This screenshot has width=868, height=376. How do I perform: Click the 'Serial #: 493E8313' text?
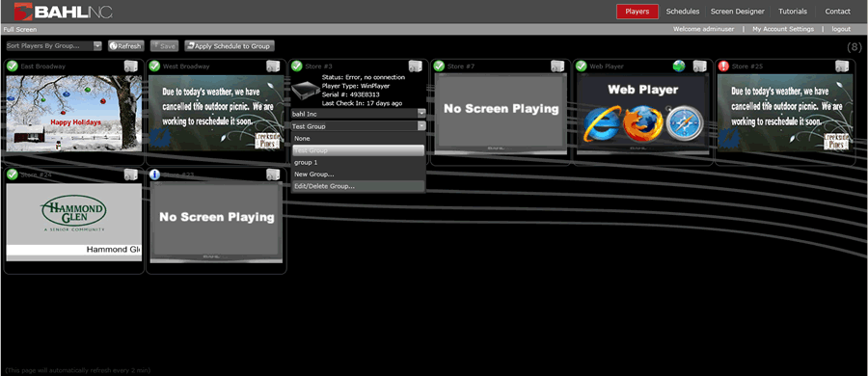(x=350, y=94)
